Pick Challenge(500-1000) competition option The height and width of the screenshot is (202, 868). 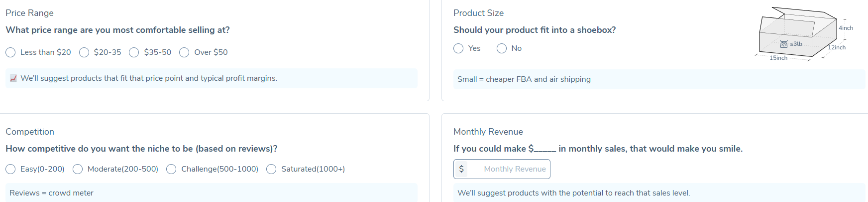[x=171, y=169]
